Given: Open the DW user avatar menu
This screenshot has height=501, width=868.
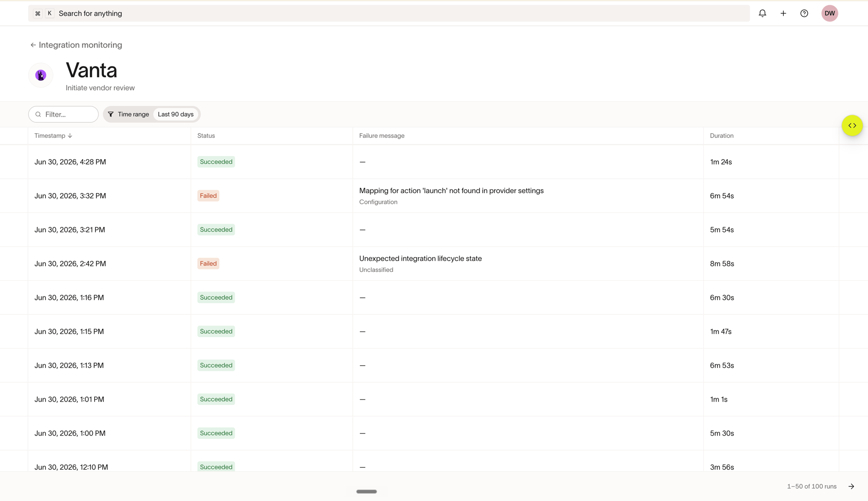Looking at the screenshot, I should click(829, 13).
